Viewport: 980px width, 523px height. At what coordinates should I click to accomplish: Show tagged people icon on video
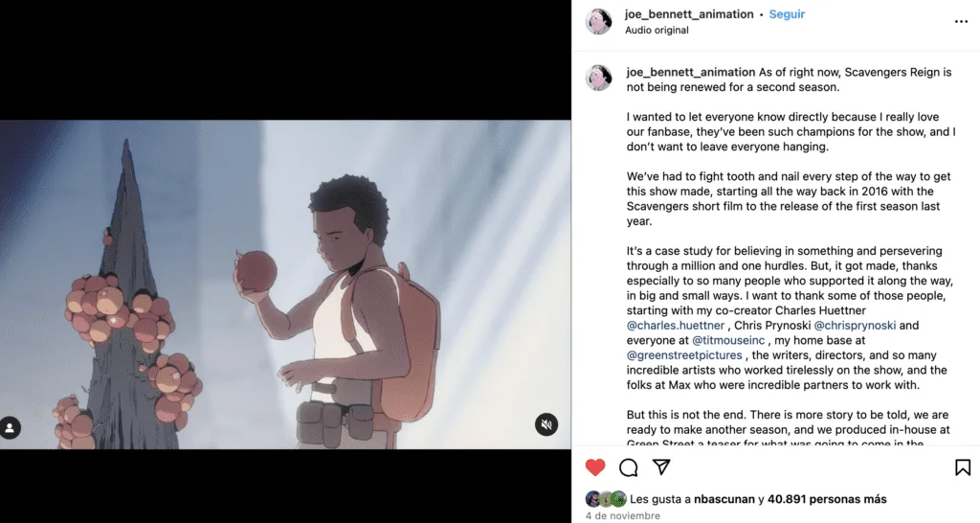(x=10, y=428)
